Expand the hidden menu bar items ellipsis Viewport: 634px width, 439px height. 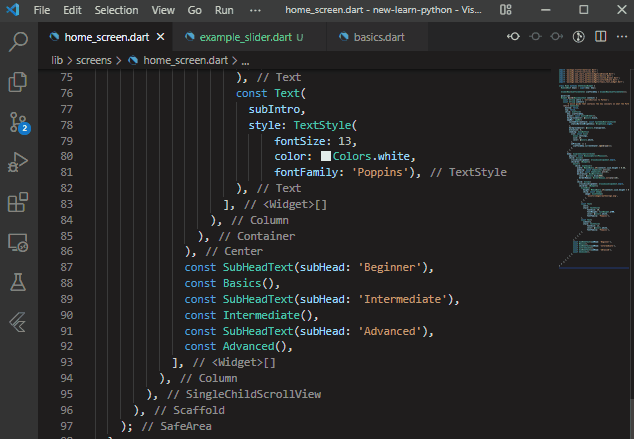tap(253, 9)
